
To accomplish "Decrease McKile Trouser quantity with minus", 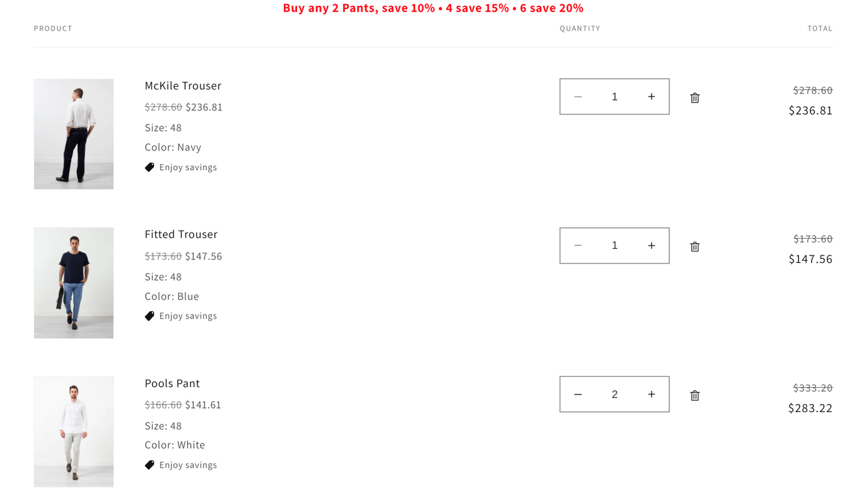I will click(x=578, y=97).
